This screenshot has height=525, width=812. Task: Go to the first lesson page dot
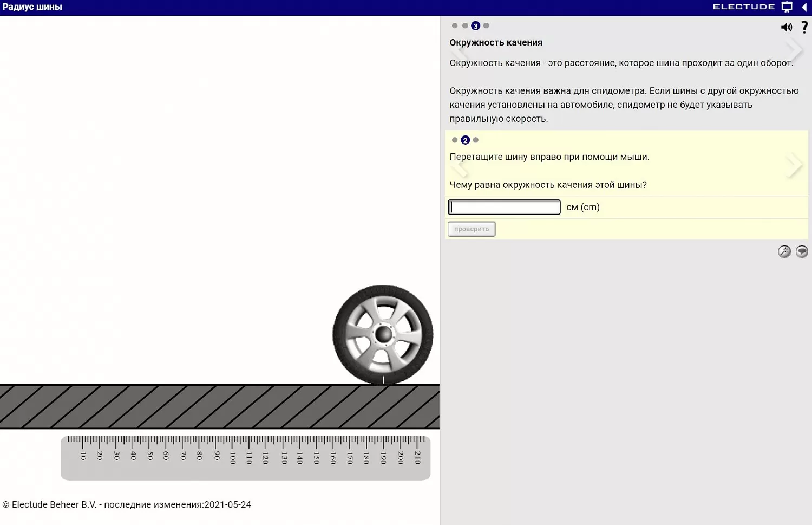[x=455, y=25]
